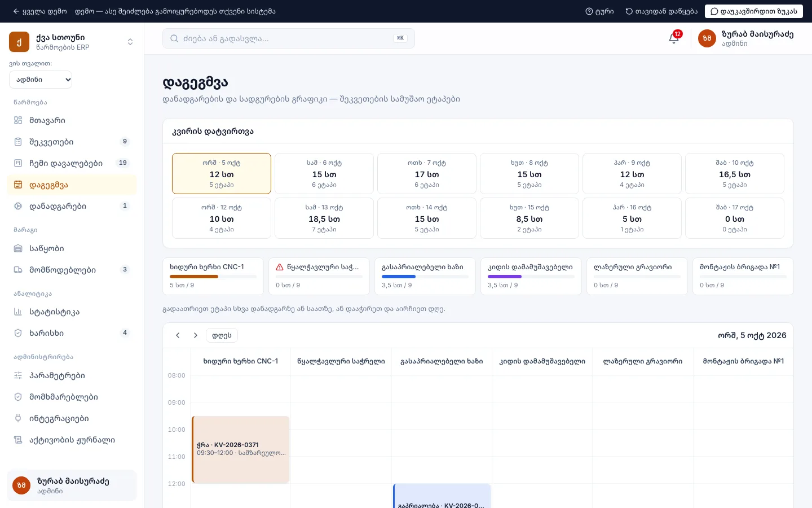Screen dimensions: 812x508
Task: Click ხიდური ხერხი CNC-1 load progress bar
Action: 213,277
